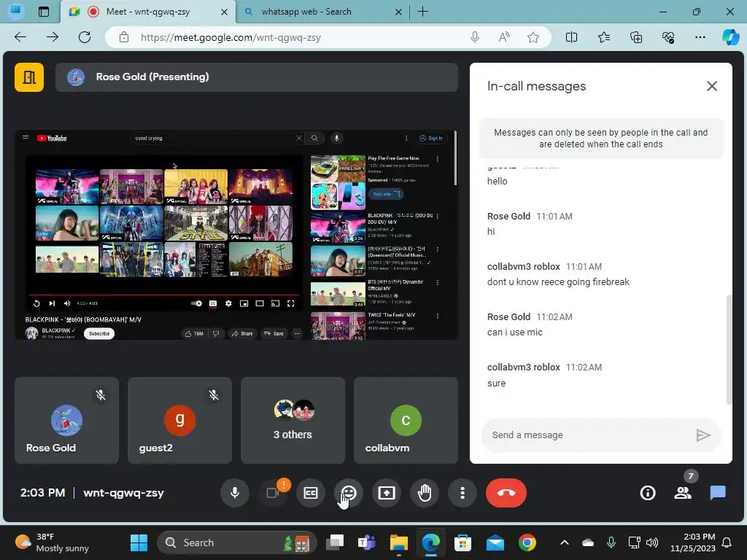Open File Explorer from taskbar
This screenshot has height=560, width=747.
(399, 542)
